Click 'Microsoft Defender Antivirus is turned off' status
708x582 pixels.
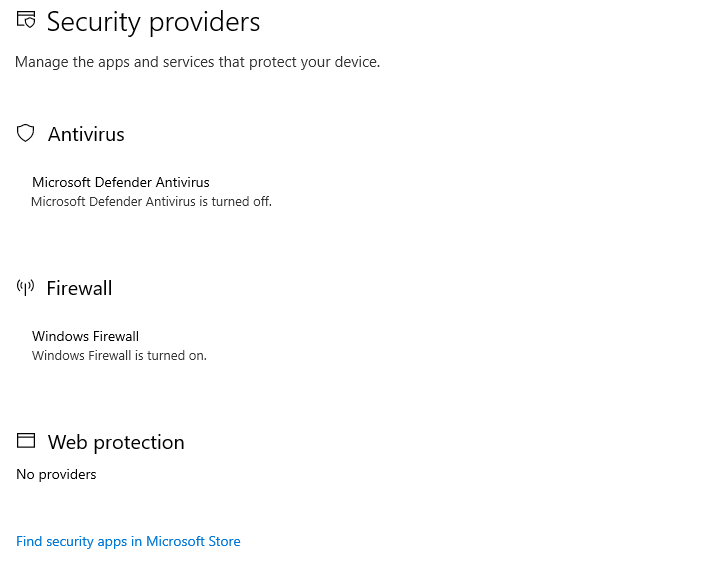click(x=151, y=201)
